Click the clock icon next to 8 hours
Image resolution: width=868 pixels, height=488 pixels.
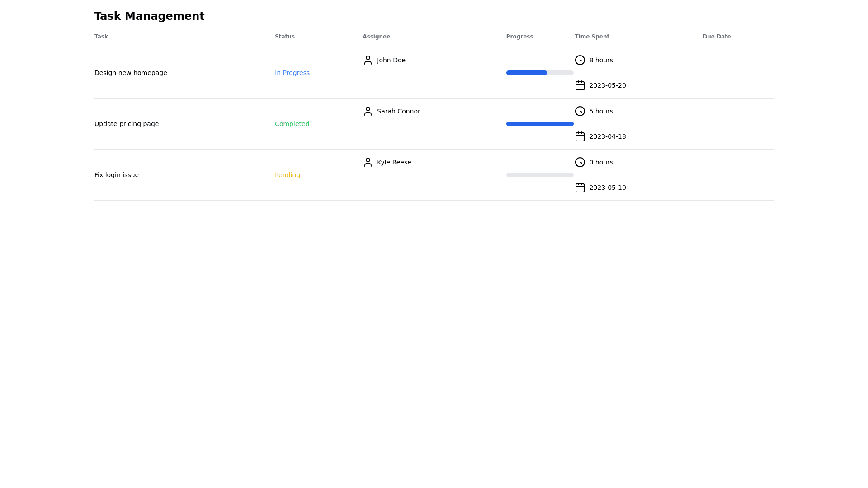tap(580, 60)
